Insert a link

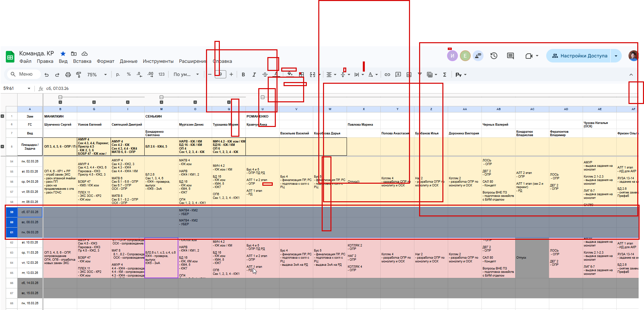[387, 75]
